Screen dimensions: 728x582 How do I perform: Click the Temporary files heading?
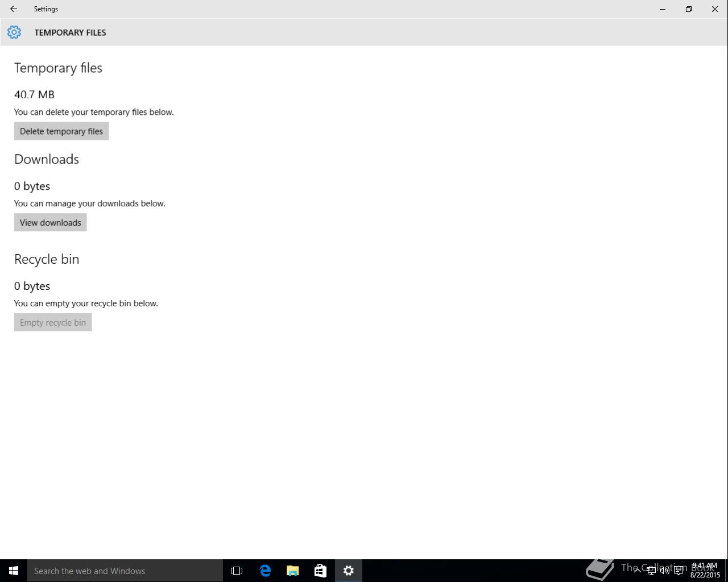(58, 68)
